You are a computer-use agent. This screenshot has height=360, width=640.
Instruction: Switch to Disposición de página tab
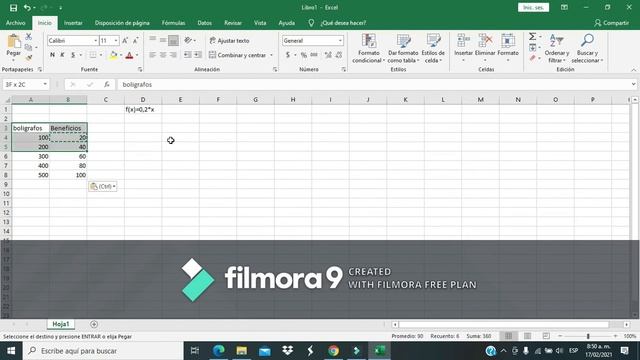tap(122, 23)
